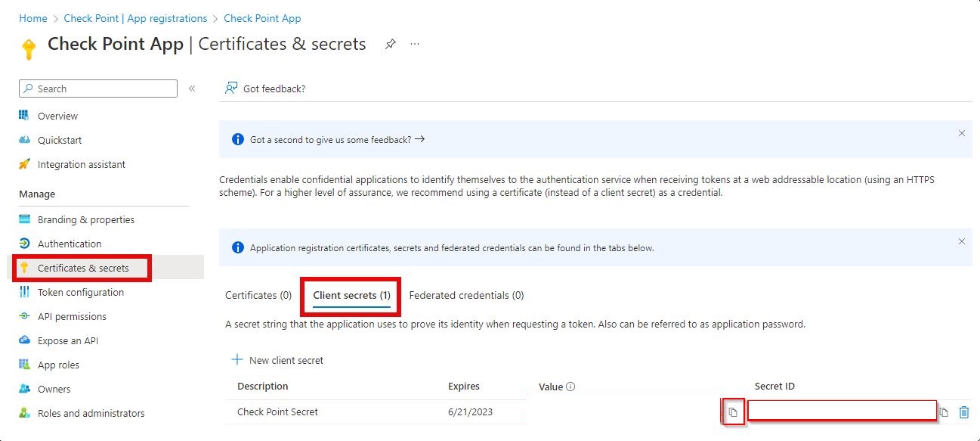Close the credentials info banner

pyautogui.click(x=961, y=241)
